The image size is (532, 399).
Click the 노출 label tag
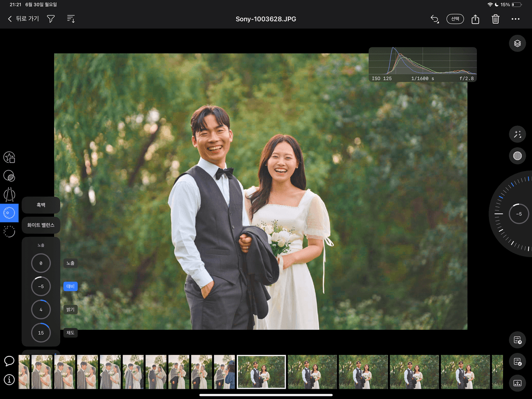tap(70, 263)
